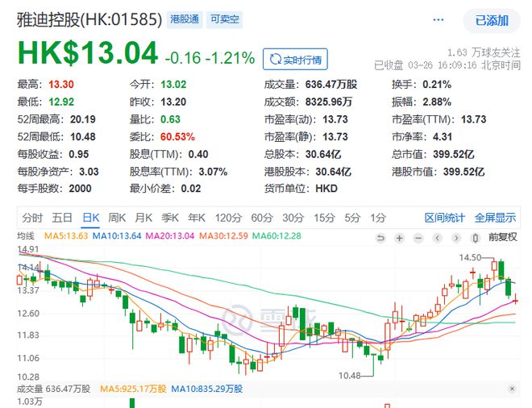This screenshot has width=532, height=408.
Task: Click the volume MA10:835.29万股 label
Action: [207, 389]
